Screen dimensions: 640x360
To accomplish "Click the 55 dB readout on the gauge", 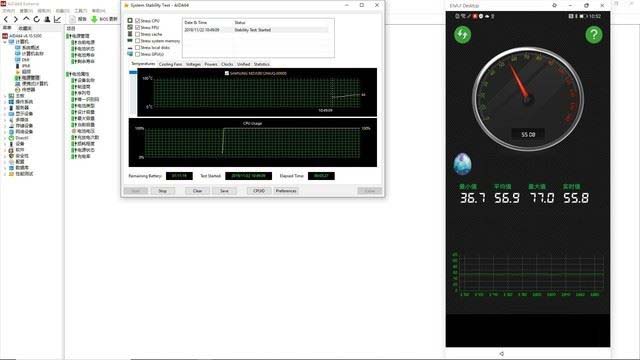I will tap(528, 134).
